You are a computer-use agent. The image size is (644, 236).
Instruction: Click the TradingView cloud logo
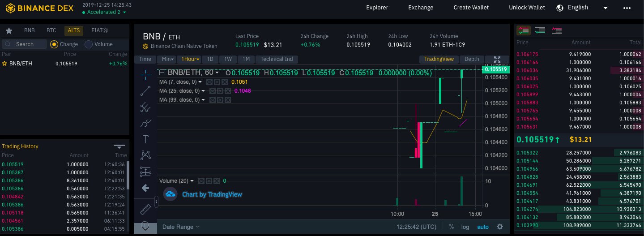click(x=170, y=194)
